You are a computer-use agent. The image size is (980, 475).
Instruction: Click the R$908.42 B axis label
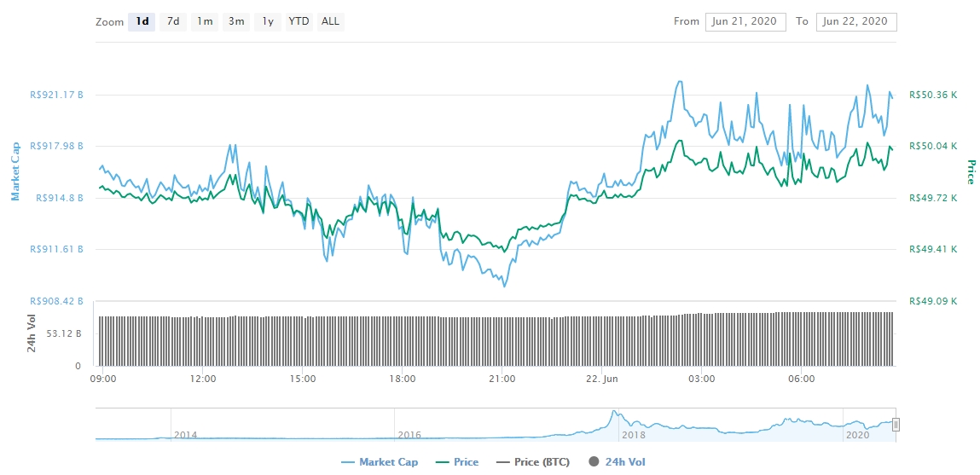coord(56,301)
